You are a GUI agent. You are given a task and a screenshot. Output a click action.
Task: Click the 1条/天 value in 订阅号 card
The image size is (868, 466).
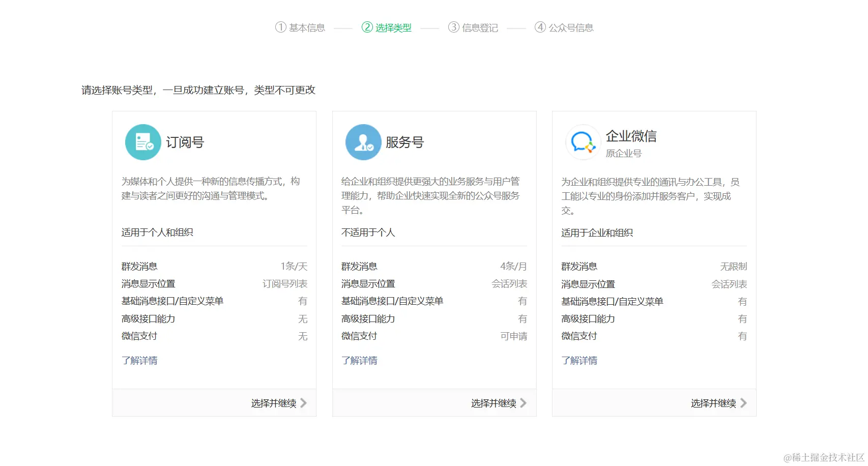294,267
